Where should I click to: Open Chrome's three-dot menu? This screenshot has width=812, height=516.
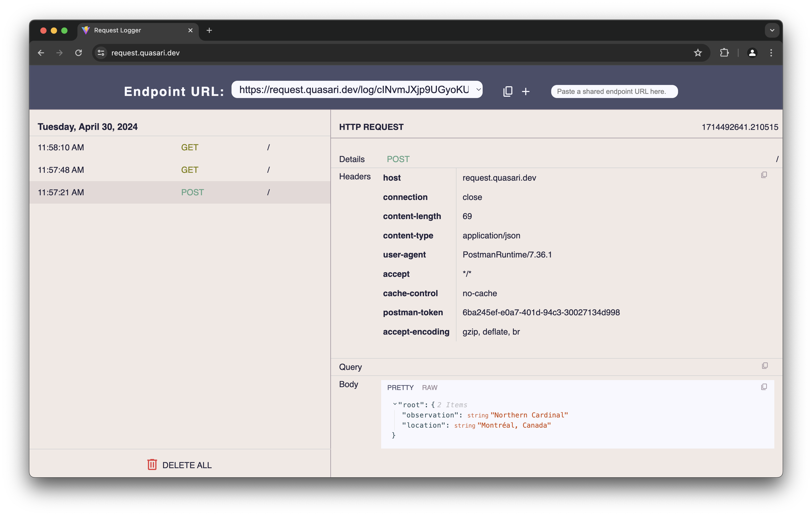771,53
